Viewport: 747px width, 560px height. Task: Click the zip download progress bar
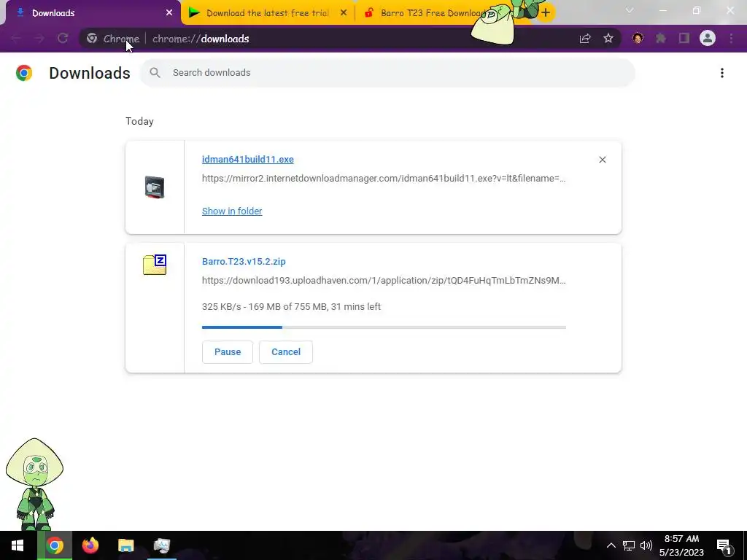384,327
